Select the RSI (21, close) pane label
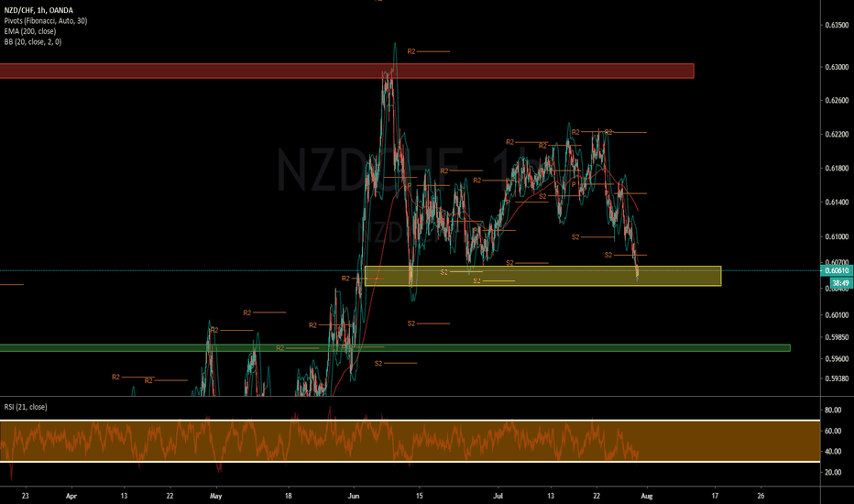 click(26, 407)
